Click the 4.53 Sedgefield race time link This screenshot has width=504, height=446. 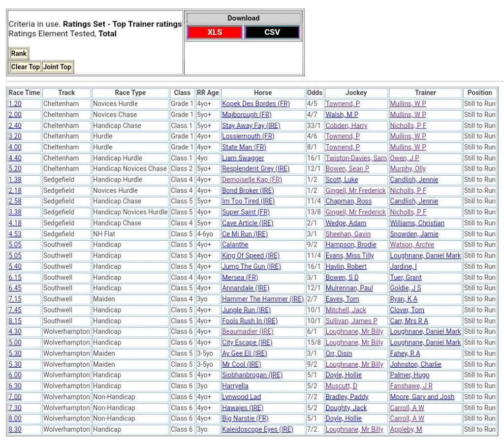[15, 234]
